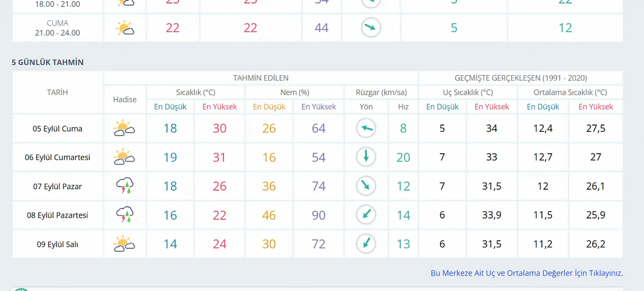Click the extreme high value 34 for 05 Eylül Cuma
The height and width of the screenshot is (291, 644).
(x=492, y=128)
